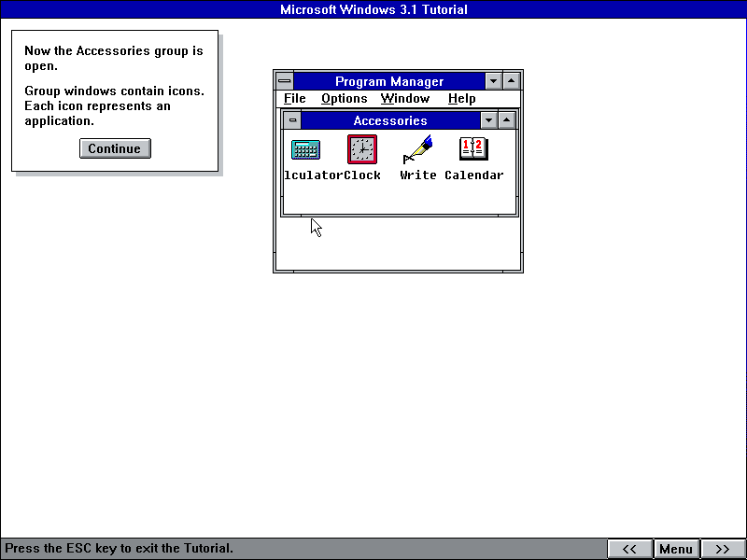Click the 'Clock' icon label
The width and height of the screenshot is (747, 560).
pos(362,175)
